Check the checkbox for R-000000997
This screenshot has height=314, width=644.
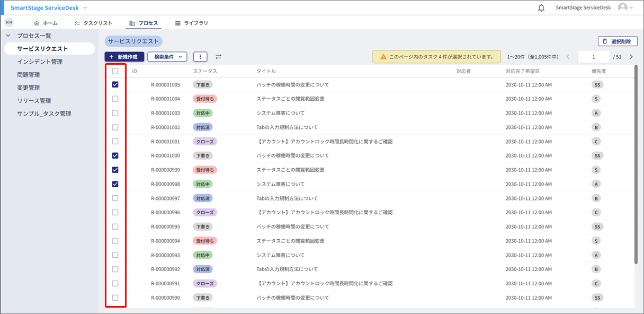pyautogui.click(x=115, y=198)
